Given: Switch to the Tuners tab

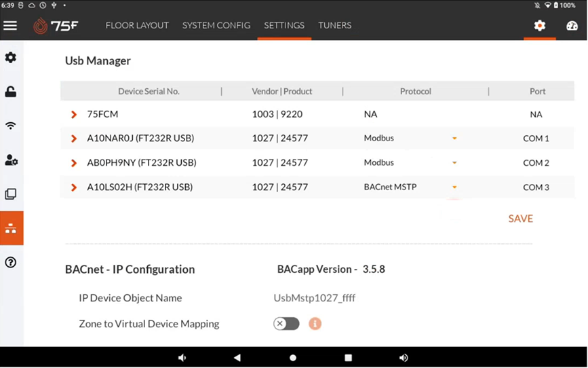Looking at the screenshot, I should pos(335,26).
